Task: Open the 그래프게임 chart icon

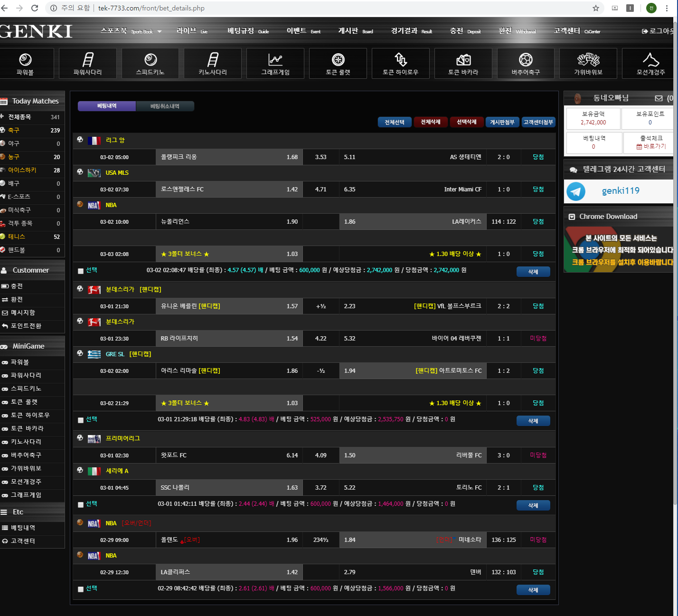Action: tap(275, 60)
